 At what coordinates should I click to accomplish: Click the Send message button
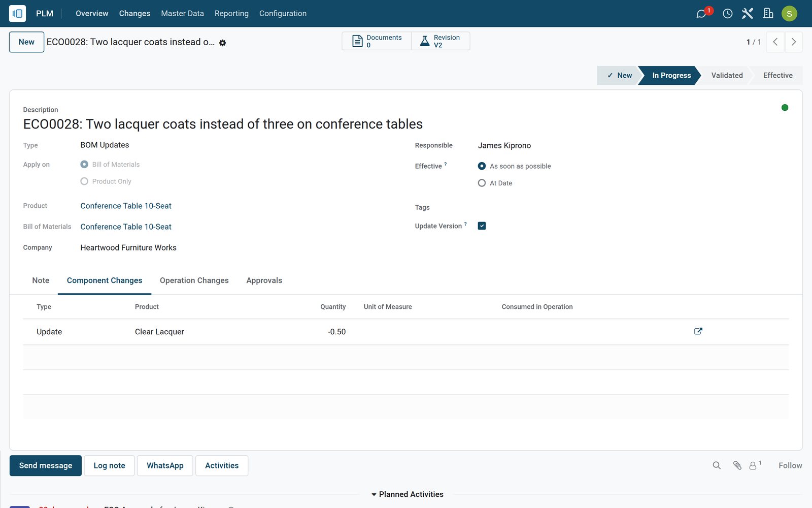pos(46,465)
